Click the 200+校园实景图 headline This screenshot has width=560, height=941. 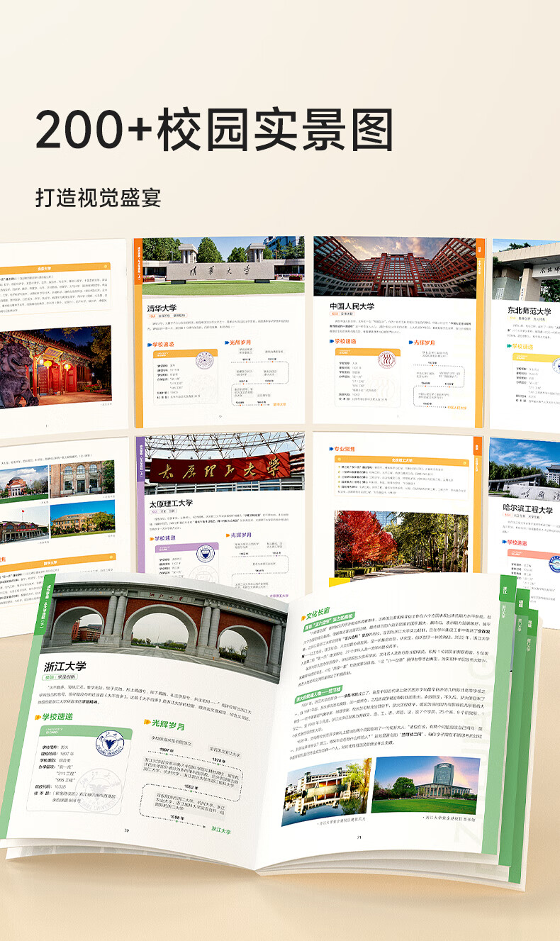[214, 130]
